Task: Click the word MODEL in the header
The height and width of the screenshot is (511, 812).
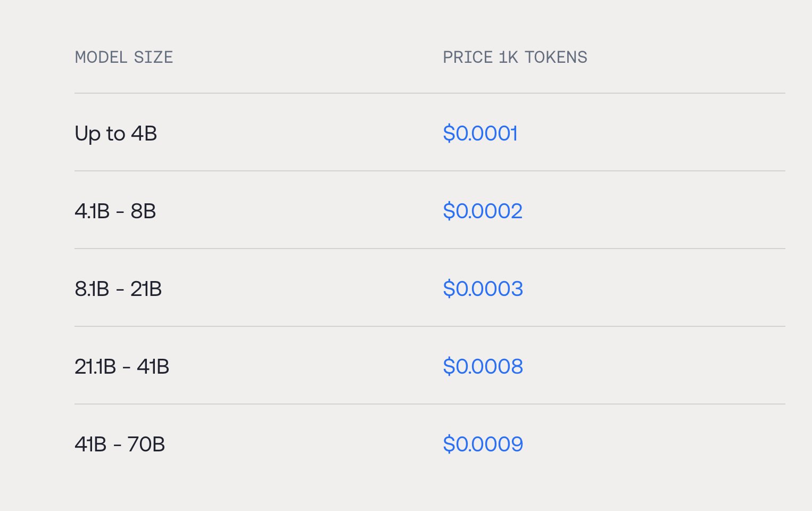Action: [101, 57]
